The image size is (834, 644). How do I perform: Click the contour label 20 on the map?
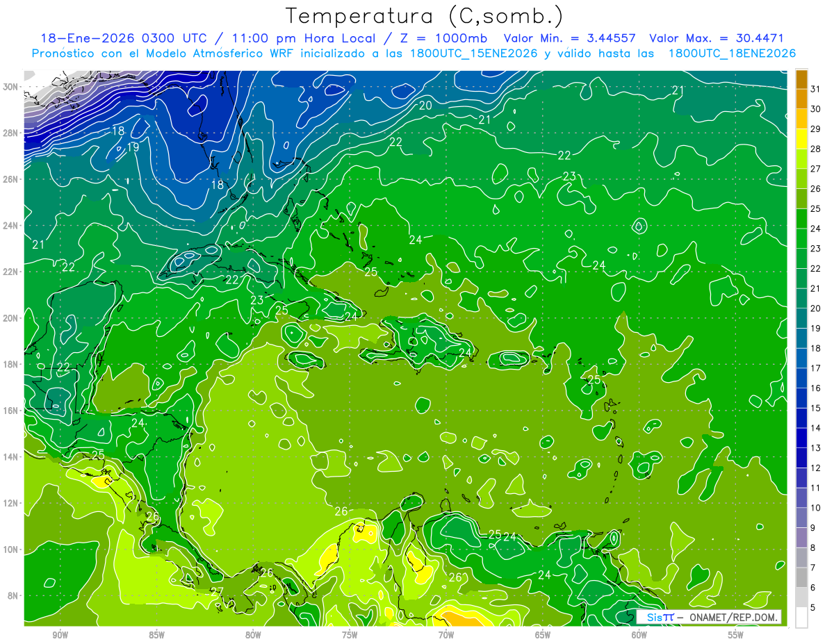click(x=425, y=106)
